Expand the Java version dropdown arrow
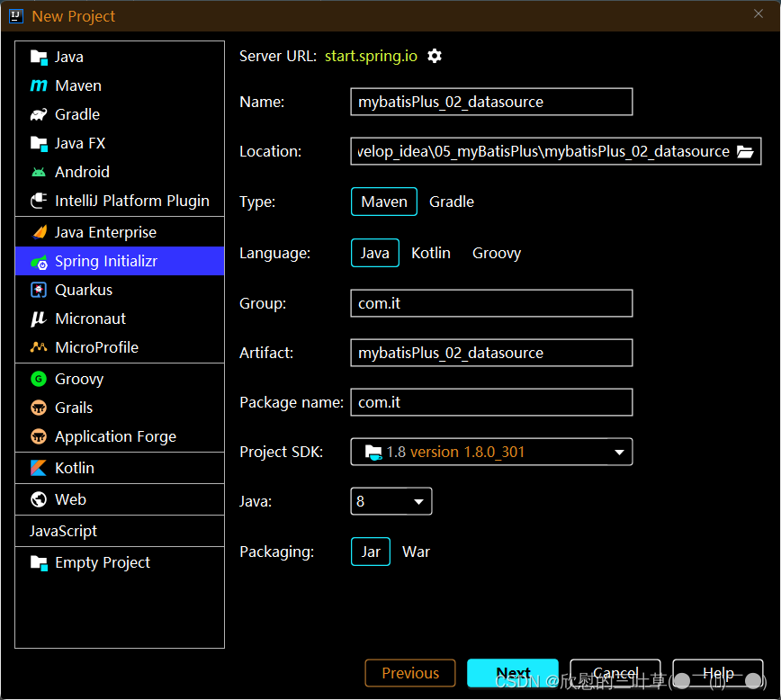This screenshot has height=700, width=781. coord(419,502)
